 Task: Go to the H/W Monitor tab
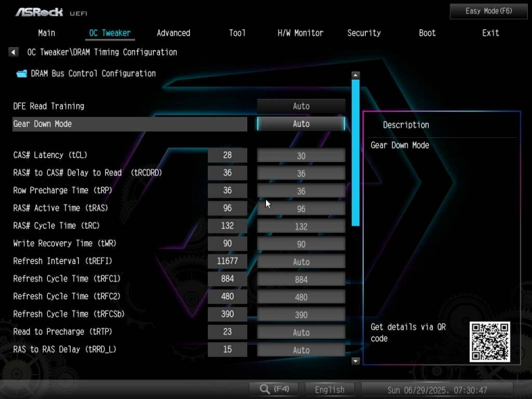[x=300, y=33]
